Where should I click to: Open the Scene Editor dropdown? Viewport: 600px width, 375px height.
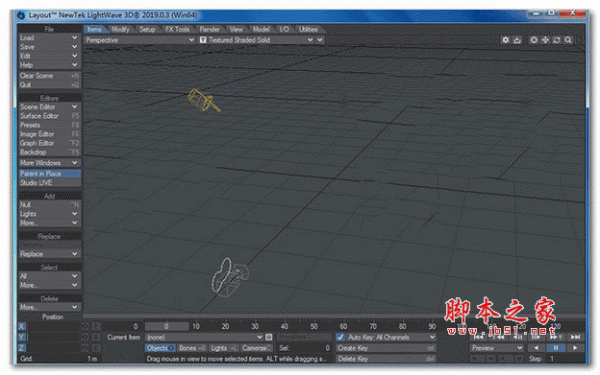49,107
